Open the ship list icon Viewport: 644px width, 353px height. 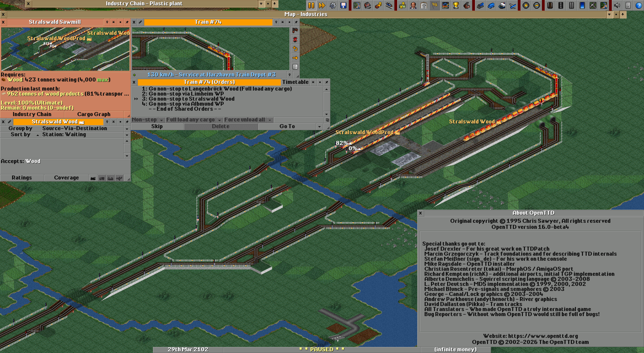(x=502, y=5)
